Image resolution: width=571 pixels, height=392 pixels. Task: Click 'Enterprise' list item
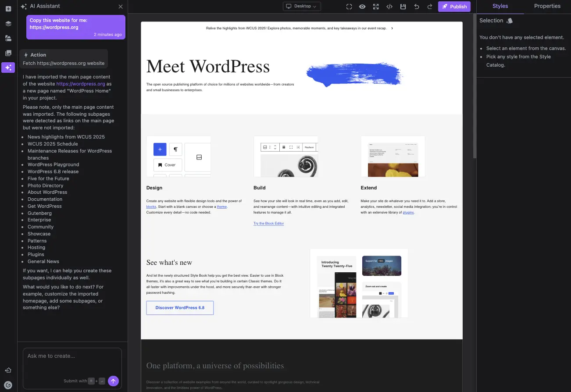39,220
